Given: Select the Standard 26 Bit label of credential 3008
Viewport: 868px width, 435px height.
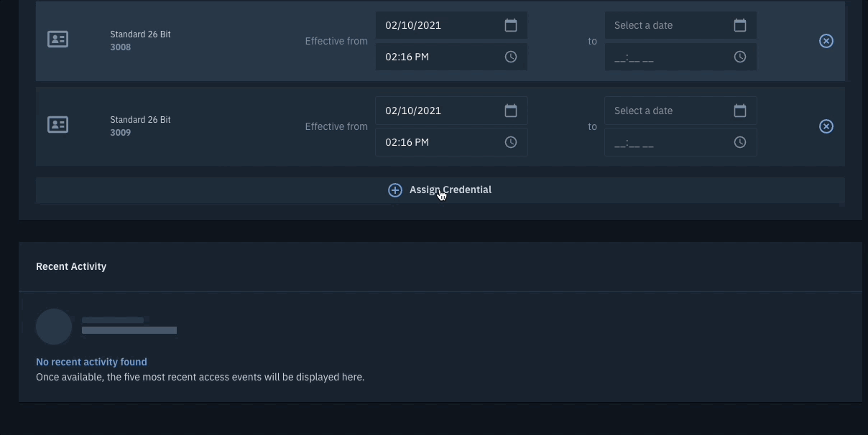Looking at the screenshot, I should click(140, 34).
